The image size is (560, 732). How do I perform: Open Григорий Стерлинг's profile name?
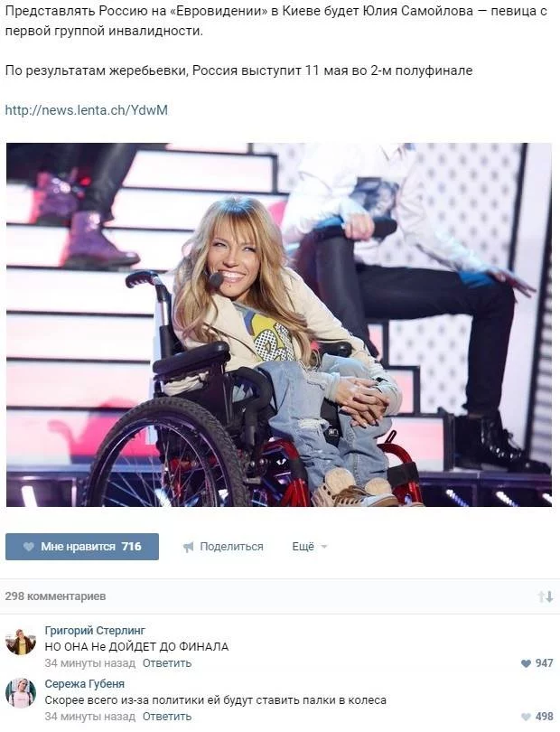pyautogui.click(x=95, y=630)
